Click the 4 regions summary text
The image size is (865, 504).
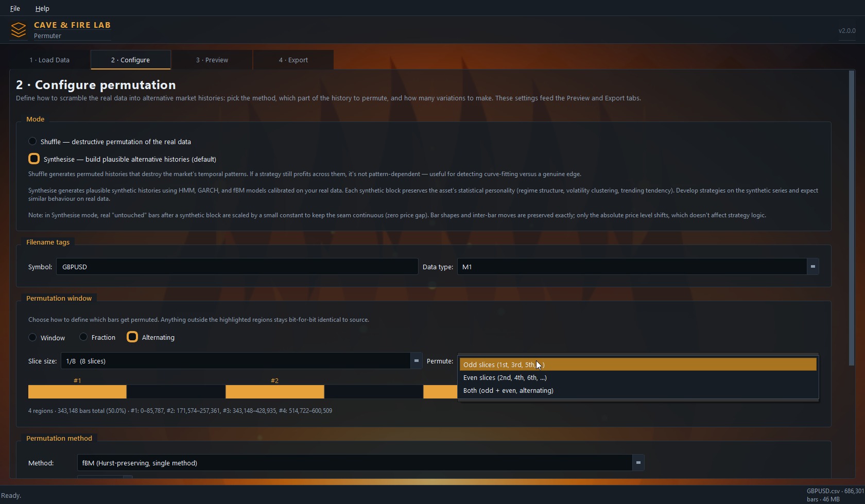pos(180,411)
